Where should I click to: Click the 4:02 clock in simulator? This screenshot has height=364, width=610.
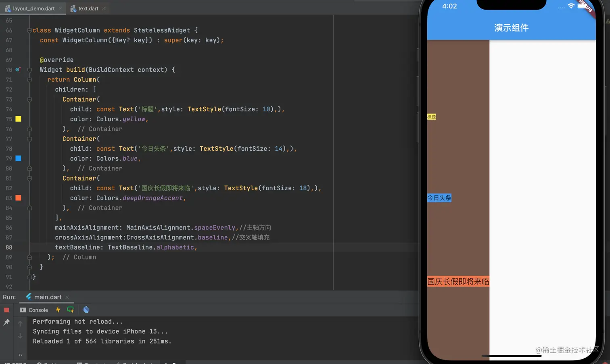(x=449, y=6)
